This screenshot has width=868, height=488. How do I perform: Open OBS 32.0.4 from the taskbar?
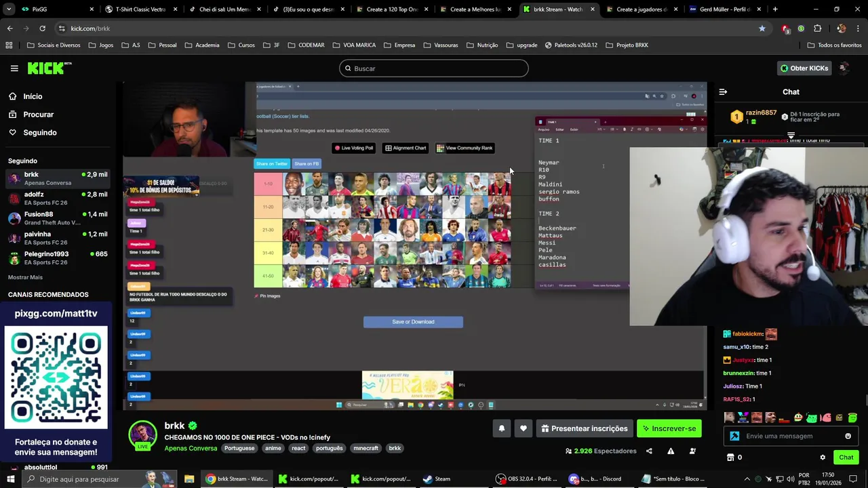[x=526, y=479]
